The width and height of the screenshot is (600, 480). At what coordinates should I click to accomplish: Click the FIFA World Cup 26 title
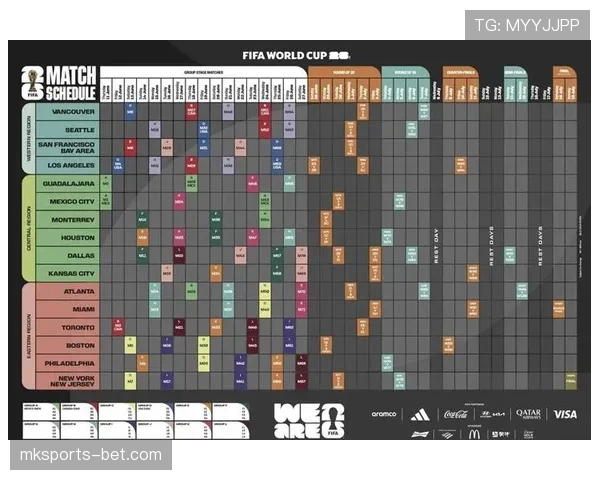click(x=296, y=56)
